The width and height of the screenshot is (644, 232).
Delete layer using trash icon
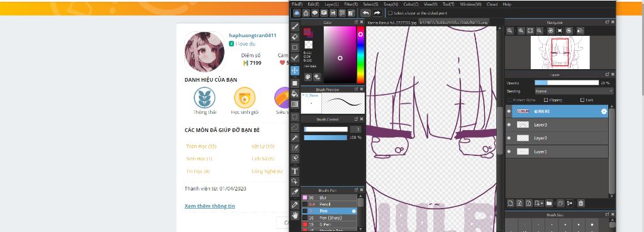click(580, 203)
